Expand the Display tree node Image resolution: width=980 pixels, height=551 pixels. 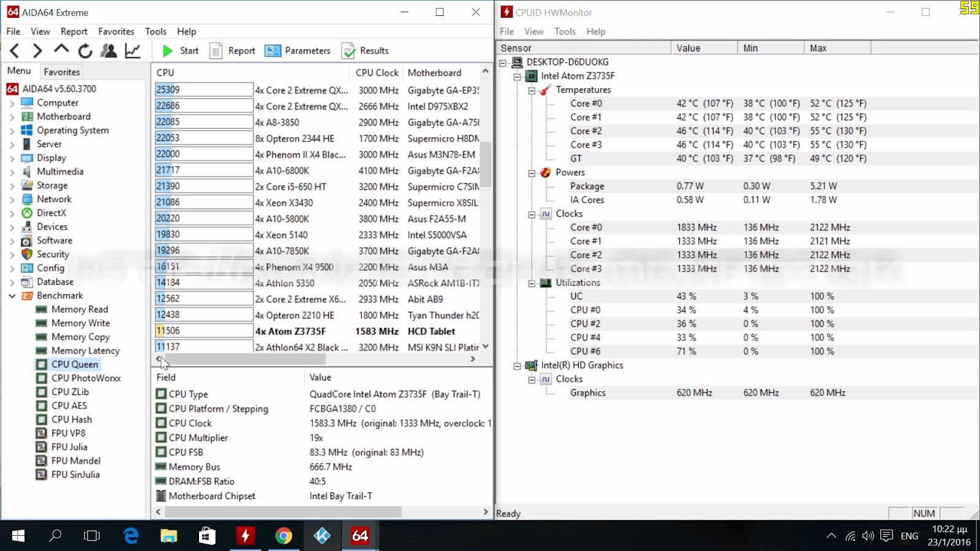(12, 159)
